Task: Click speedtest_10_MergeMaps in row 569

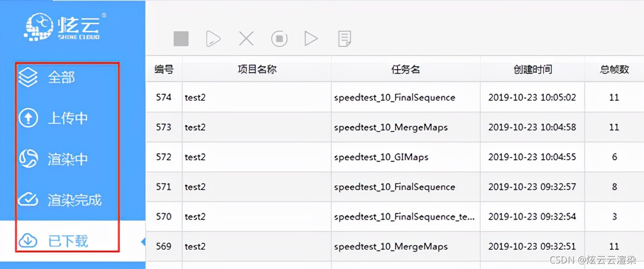Action: tap(390, 247)
